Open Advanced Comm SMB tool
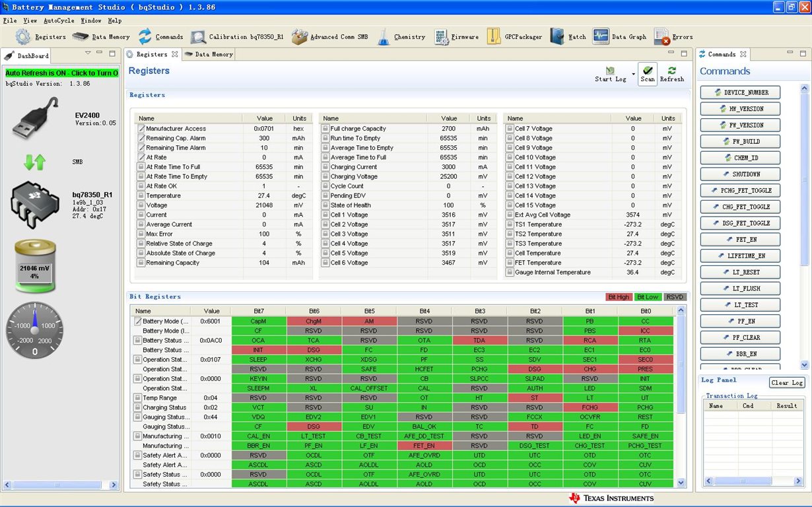The height and width of the screenshot is (507, 812). (300, 37)
